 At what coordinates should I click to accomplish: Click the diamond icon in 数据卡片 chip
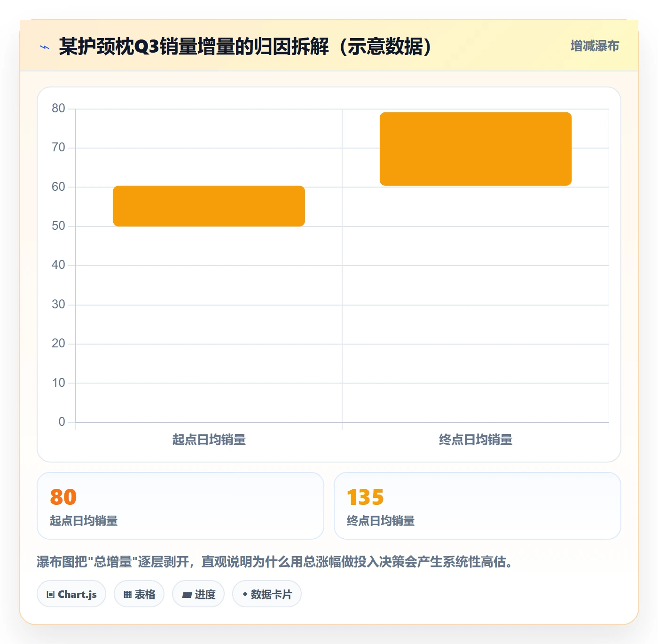point(245,594)
